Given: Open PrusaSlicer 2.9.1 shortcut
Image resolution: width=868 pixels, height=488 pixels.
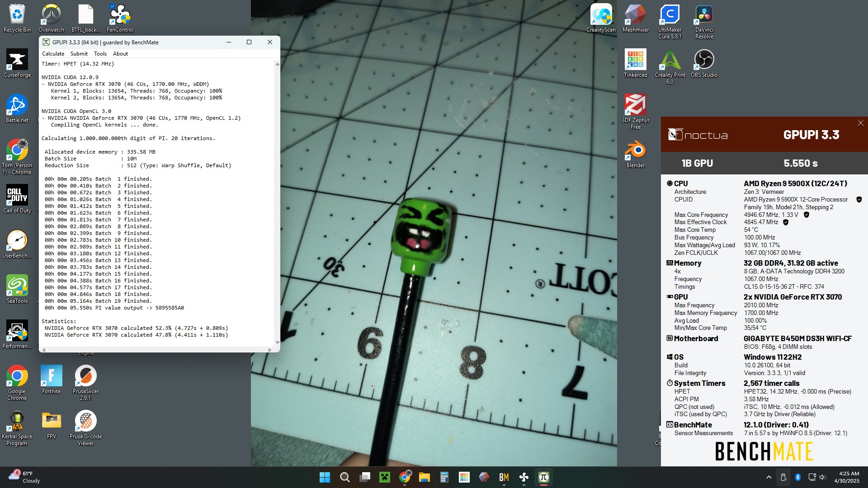Looking at the screenshot, I should tap(85, 383).
